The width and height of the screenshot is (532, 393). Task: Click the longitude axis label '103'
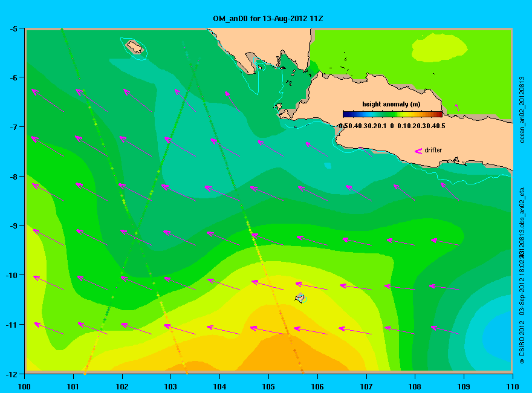(170, 386)
